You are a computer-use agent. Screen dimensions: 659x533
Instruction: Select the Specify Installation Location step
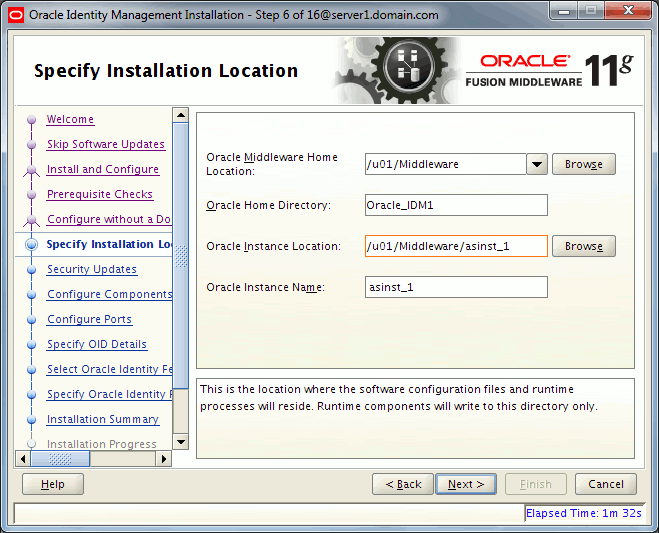coord(109,244)
